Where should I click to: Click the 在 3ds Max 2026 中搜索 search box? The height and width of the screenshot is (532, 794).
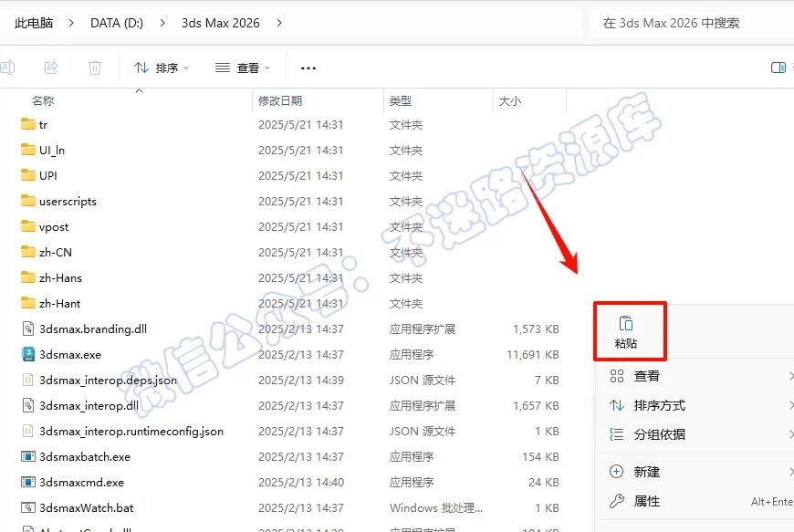coord(692,23)
